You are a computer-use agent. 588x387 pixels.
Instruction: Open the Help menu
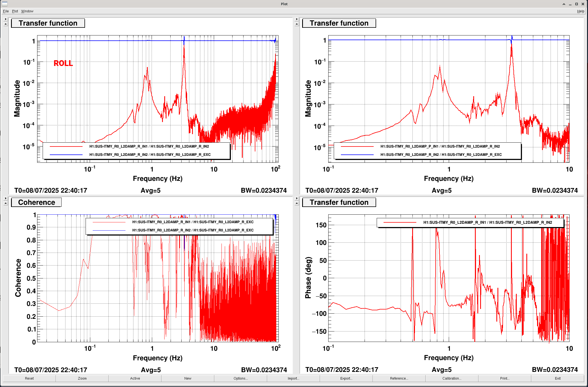click(x=581, y=11)
